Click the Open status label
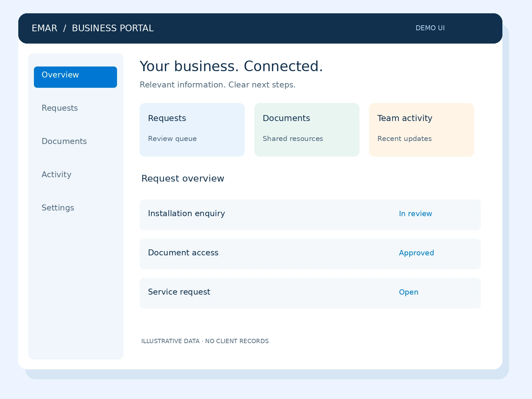This screenshot has height=399, width=532. tap(409, 292)
